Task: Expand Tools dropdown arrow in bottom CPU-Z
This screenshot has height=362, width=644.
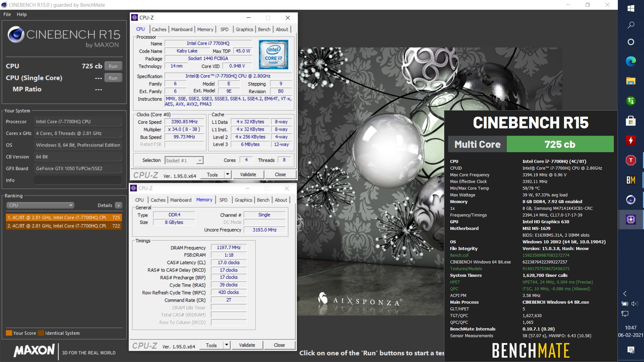Action: 226,345
